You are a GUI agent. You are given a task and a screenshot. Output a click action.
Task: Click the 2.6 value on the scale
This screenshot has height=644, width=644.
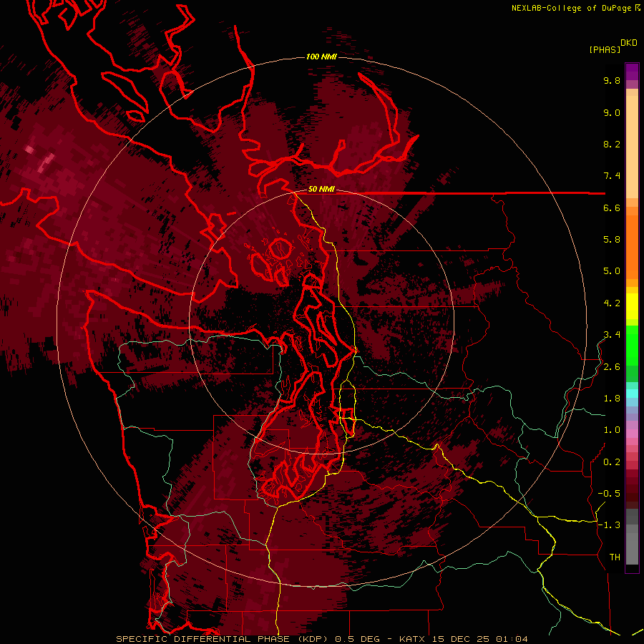coord(612,367)
